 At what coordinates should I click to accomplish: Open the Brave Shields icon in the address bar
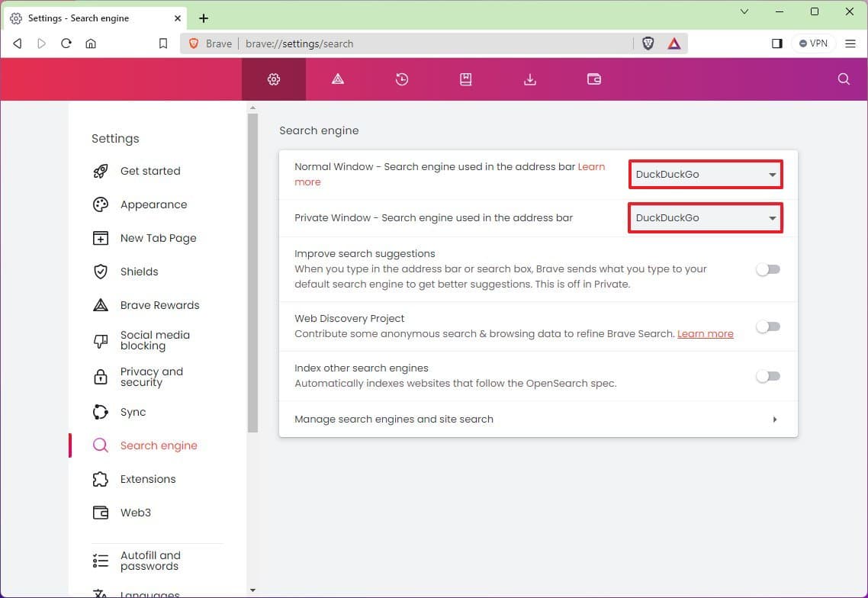tap(648, 43)
